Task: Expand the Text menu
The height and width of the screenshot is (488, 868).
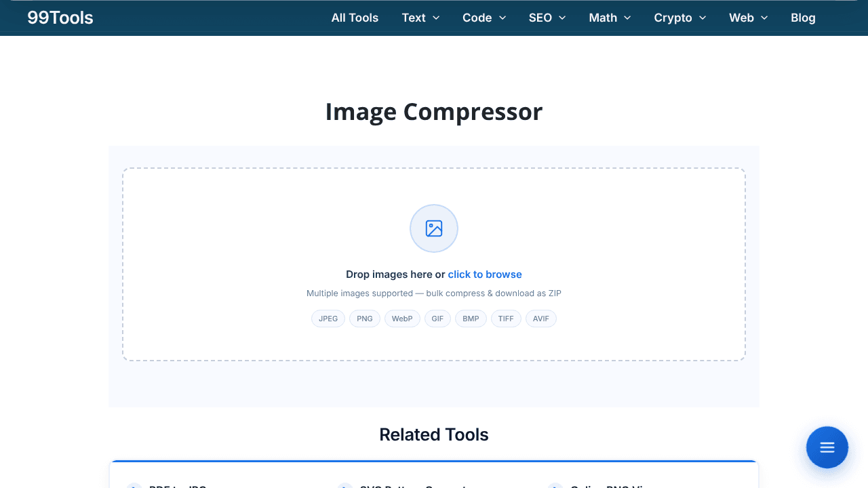Action: click(420, 18)
